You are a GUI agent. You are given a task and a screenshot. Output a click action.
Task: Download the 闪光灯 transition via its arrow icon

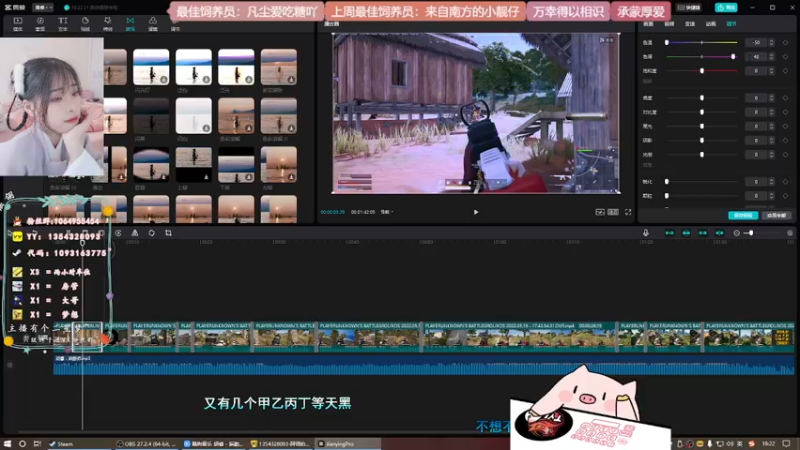tap(164, 80)
